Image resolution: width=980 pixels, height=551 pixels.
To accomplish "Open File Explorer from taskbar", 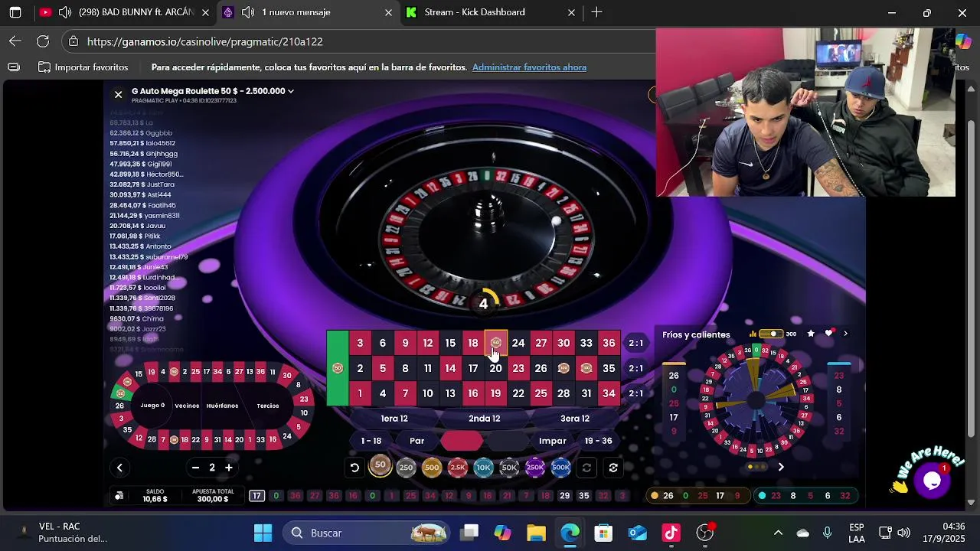I will click(536, 533).
